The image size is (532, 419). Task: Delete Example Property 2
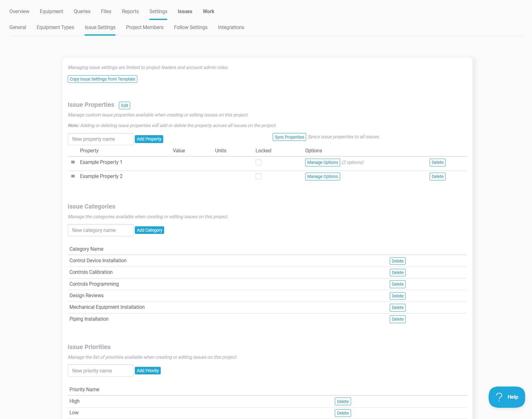click(x=437, y=176)
